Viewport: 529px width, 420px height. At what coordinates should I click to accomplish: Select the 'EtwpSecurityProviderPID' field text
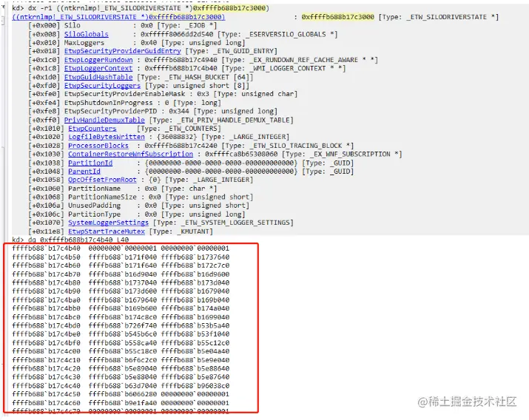[110, 111]
